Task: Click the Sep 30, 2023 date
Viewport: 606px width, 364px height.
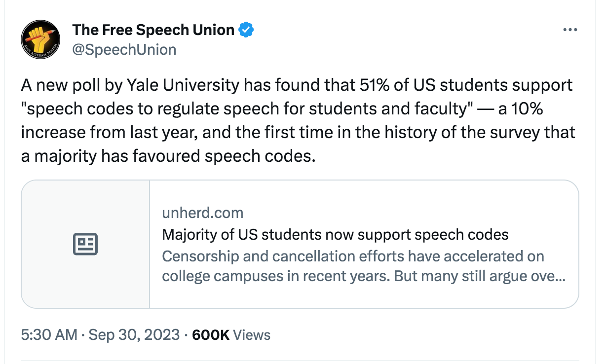Action: coord(134,335)
